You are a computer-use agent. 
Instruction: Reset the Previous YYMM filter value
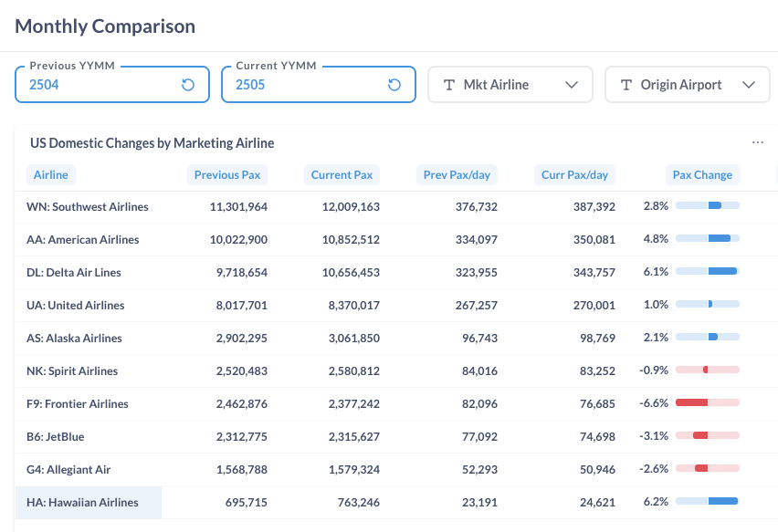(188, 85)
